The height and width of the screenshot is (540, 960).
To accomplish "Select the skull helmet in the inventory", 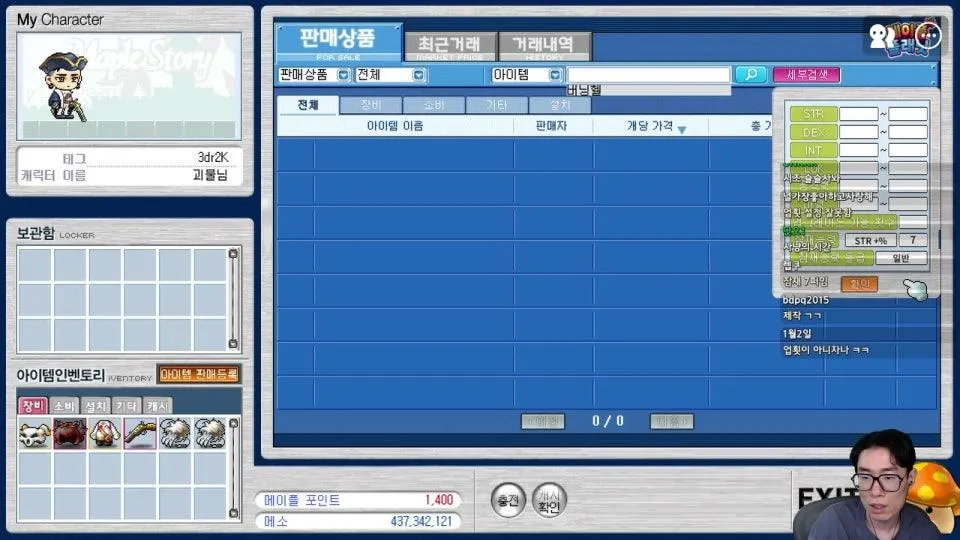I will [x=34, y=433].
